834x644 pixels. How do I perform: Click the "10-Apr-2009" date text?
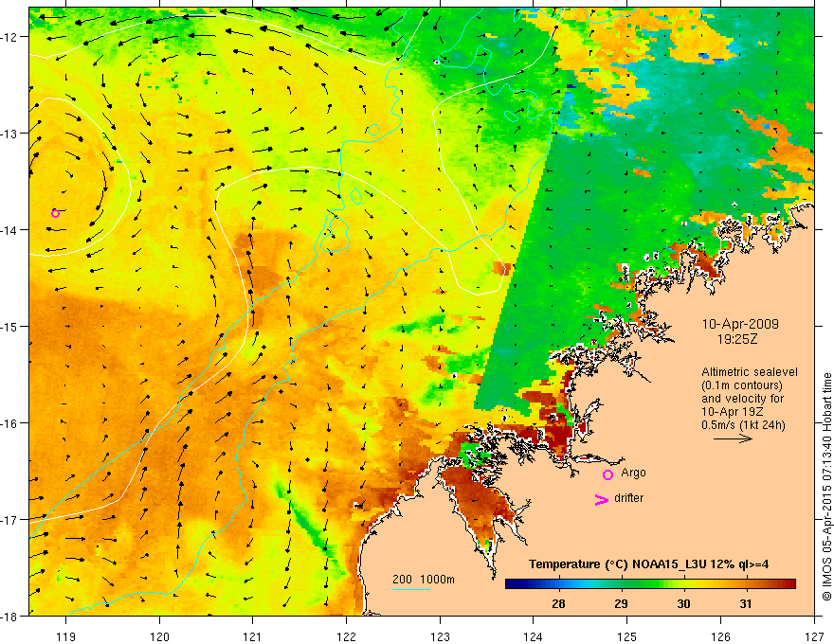click(x=740, y=324)
